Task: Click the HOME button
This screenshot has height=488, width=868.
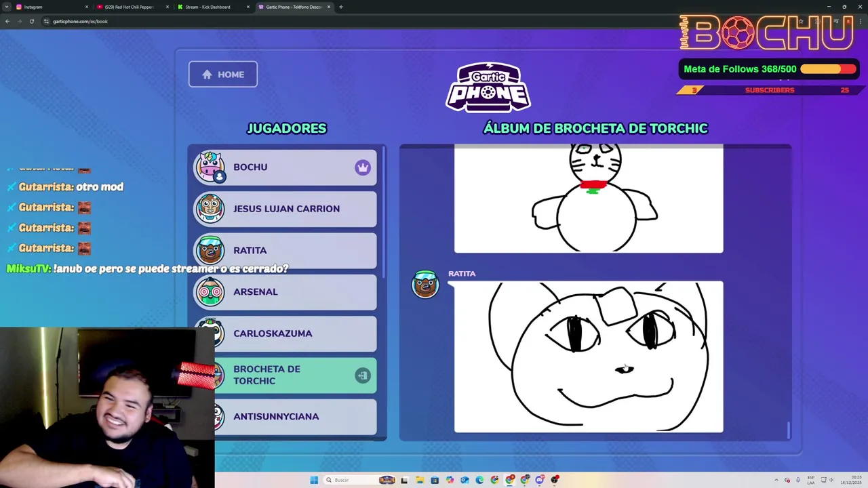Action: coord(223,75)
